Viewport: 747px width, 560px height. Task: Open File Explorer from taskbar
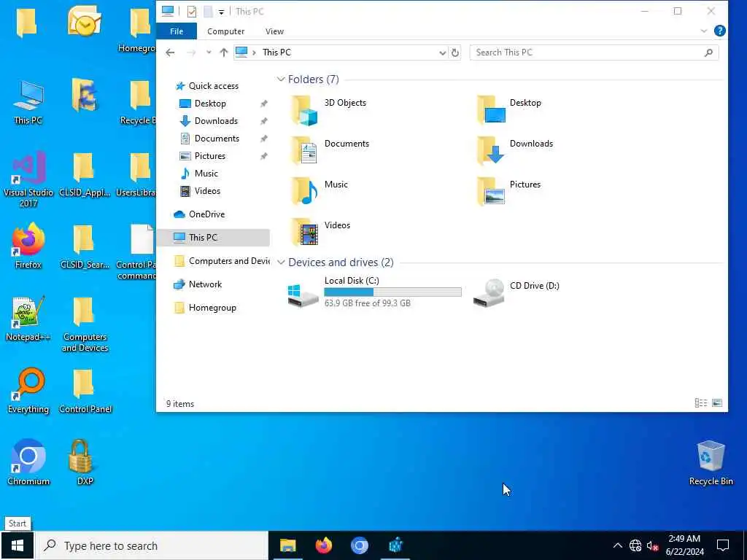tap(287, 545)
